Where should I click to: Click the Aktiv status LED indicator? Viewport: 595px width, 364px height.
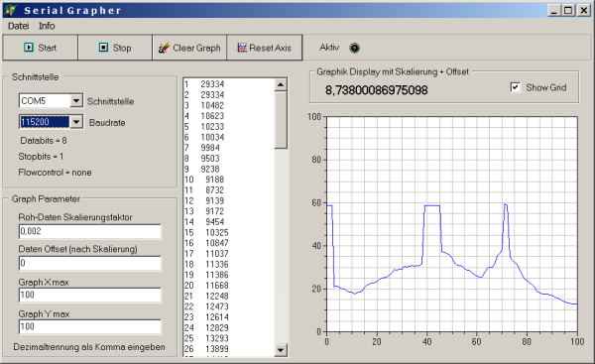pos(354,48)
